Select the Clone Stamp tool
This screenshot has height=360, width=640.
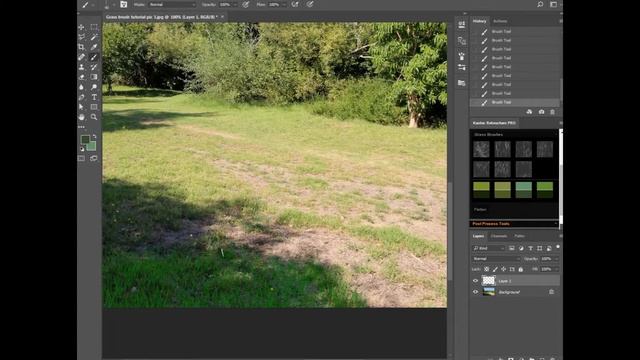point(82,67)
